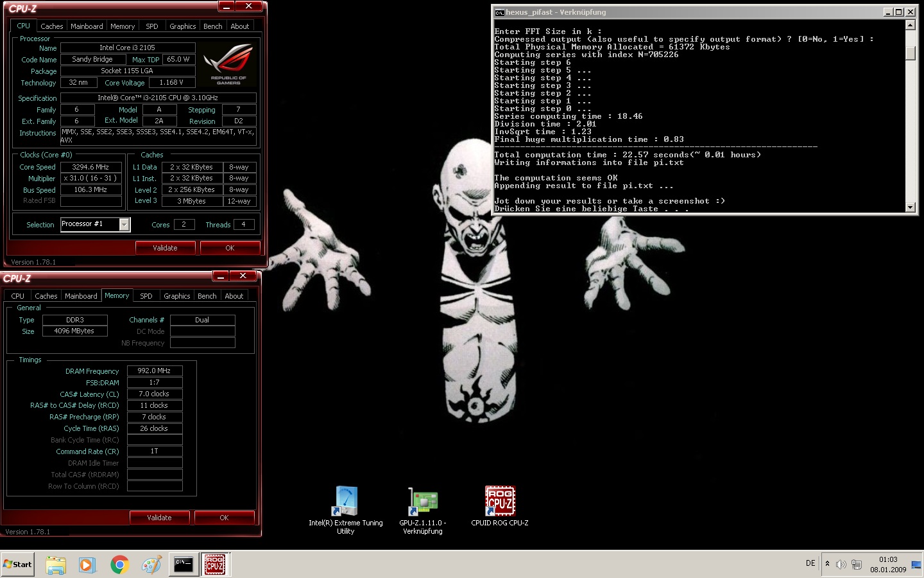The height and width of the screenshot is (578, 924).
Task: Click the network tray icon
Action: point(857,565)
